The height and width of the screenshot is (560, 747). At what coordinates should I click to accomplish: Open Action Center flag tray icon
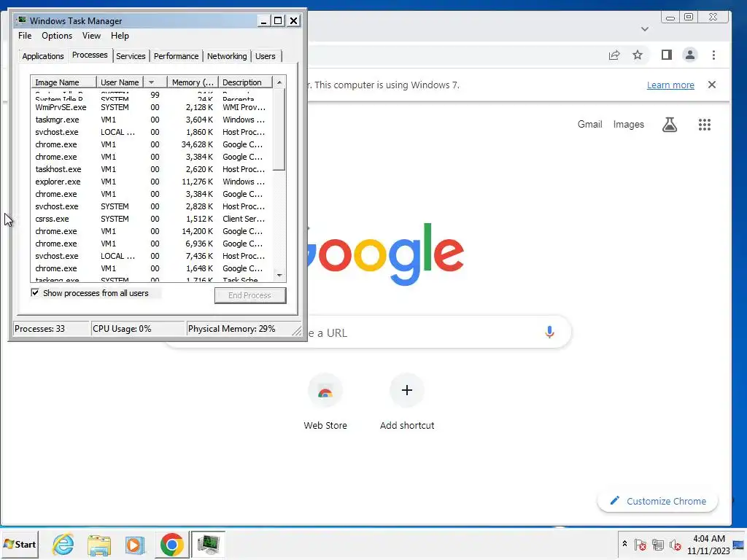point(640,544)
